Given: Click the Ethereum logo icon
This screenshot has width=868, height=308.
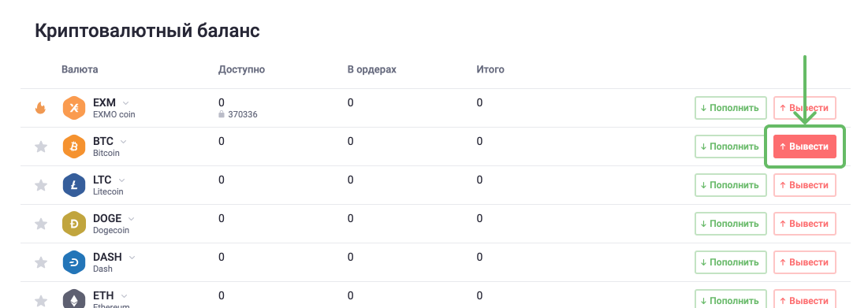Looking at the screenshot, I should point(74,300).
